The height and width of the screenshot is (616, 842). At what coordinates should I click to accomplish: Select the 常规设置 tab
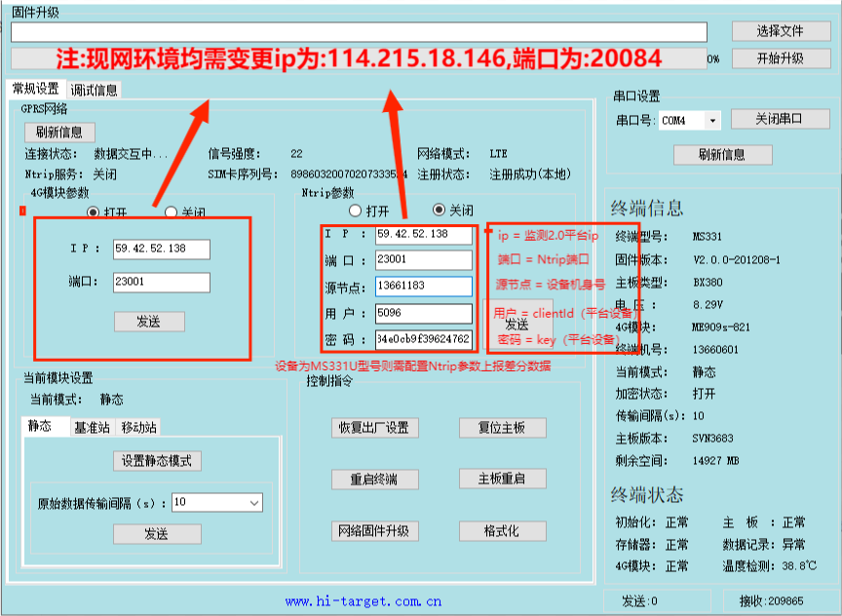(36, 89)
